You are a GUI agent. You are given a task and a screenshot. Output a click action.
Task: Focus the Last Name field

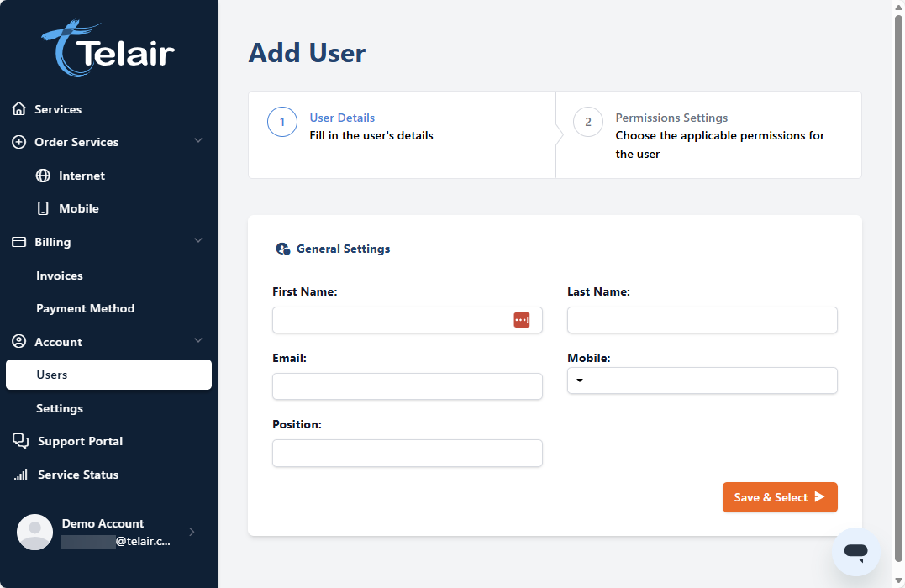[x=702, y=320]
